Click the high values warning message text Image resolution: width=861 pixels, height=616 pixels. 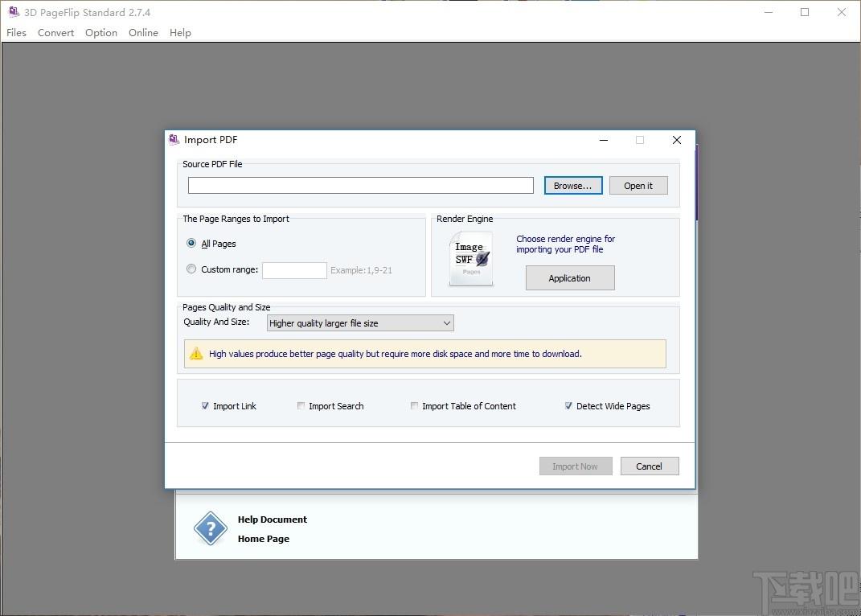[x=396, y=354]
